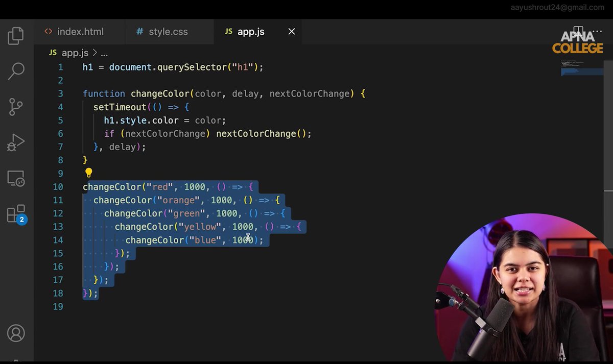Click line number 10 in gutter
This screenshot has height=364, width=613.
(58, 187)
